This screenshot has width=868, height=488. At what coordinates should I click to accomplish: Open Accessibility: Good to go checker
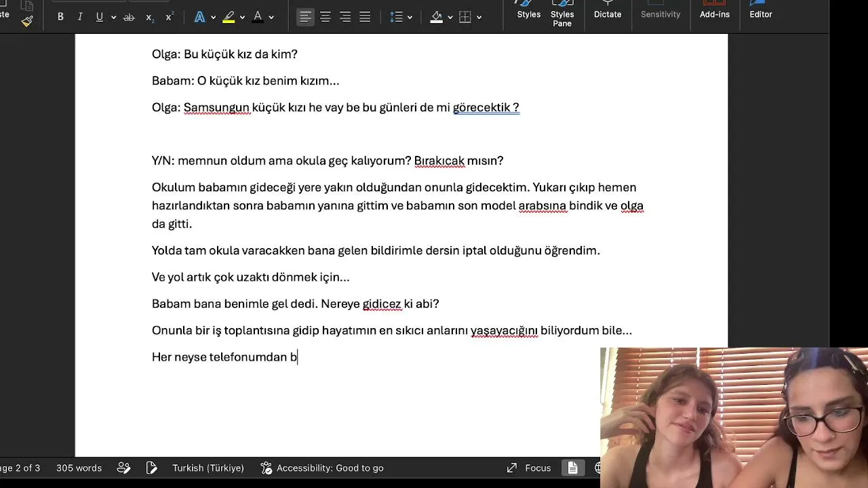click(x=322, y=468)
